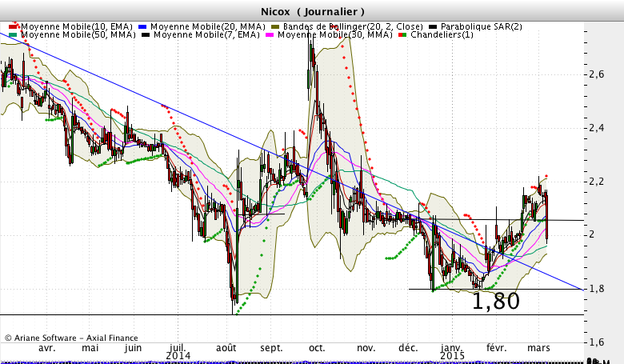Click the oct. month label on time axis
This screenshot has height=364, width=624.
(x=317, y=348)
